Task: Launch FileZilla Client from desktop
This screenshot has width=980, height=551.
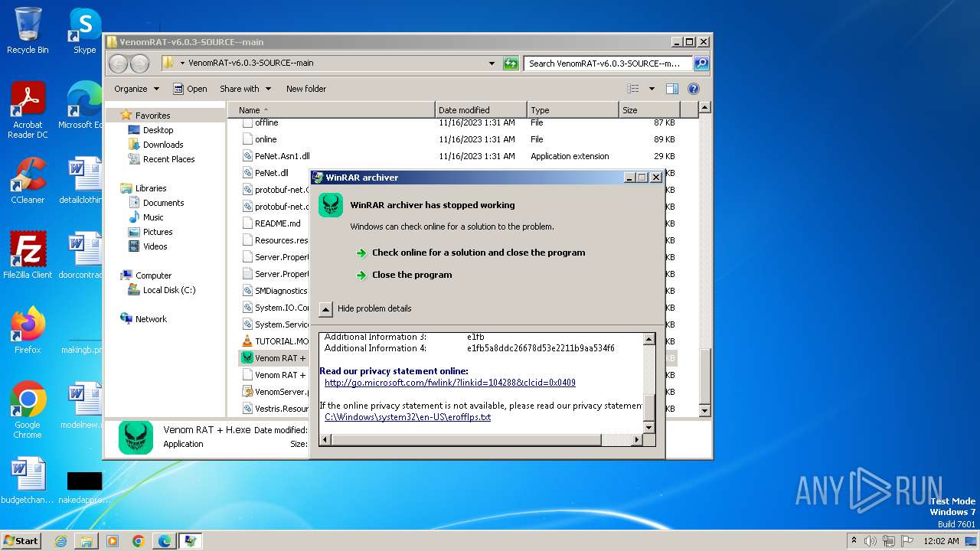Action: tap(28, 256)
